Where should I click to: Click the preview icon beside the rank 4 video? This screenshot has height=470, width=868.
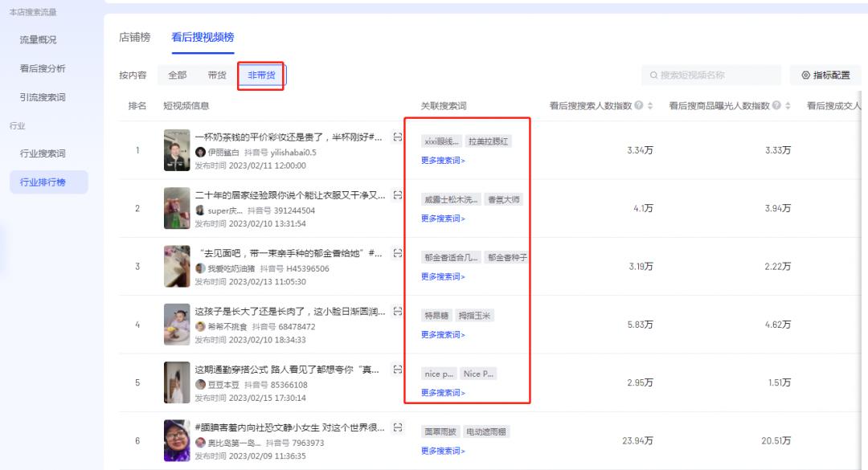click(397, 310)
